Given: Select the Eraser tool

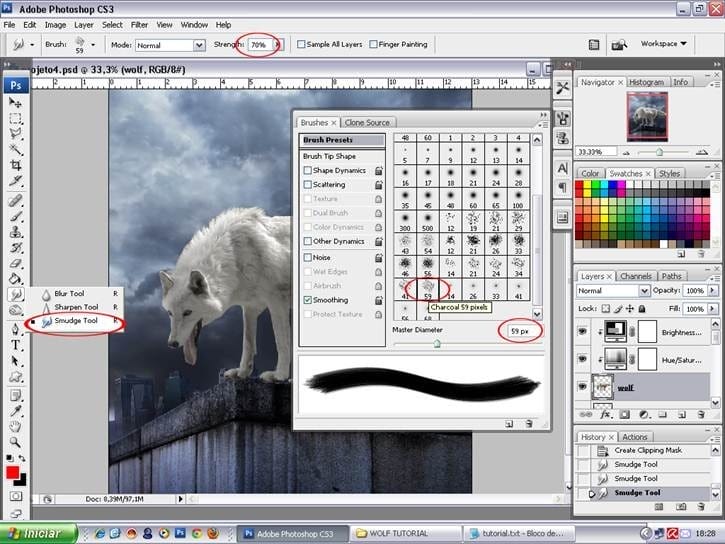Looking at the screenshot, I should (x=15, y=263).
